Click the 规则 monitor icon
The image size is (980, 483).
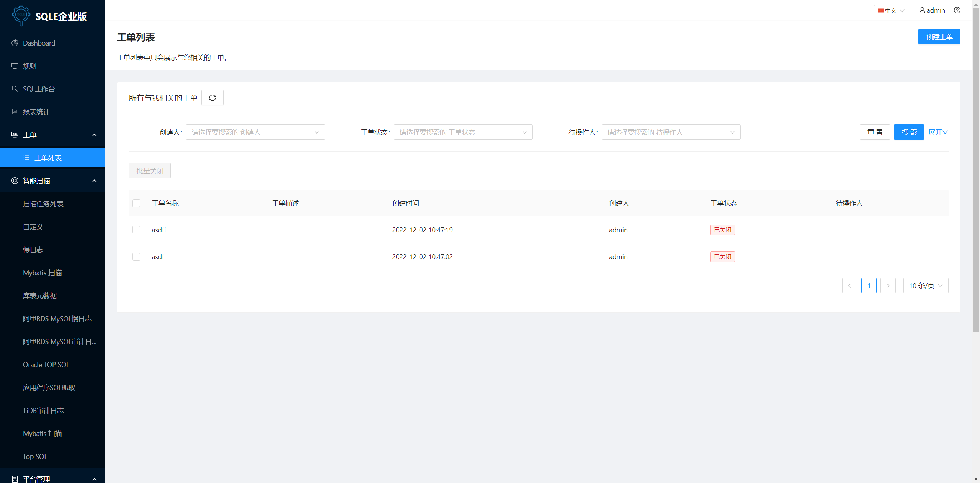[15, 66]
